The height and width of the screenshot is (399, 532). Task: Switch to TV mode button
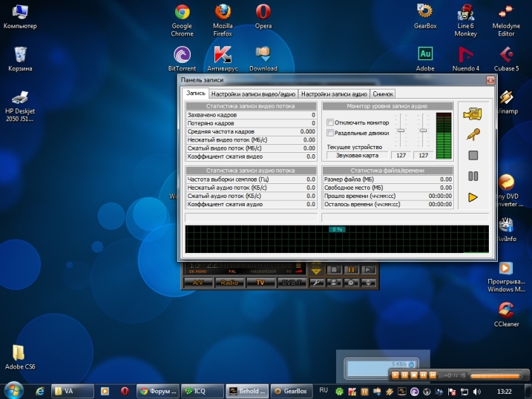260,283
